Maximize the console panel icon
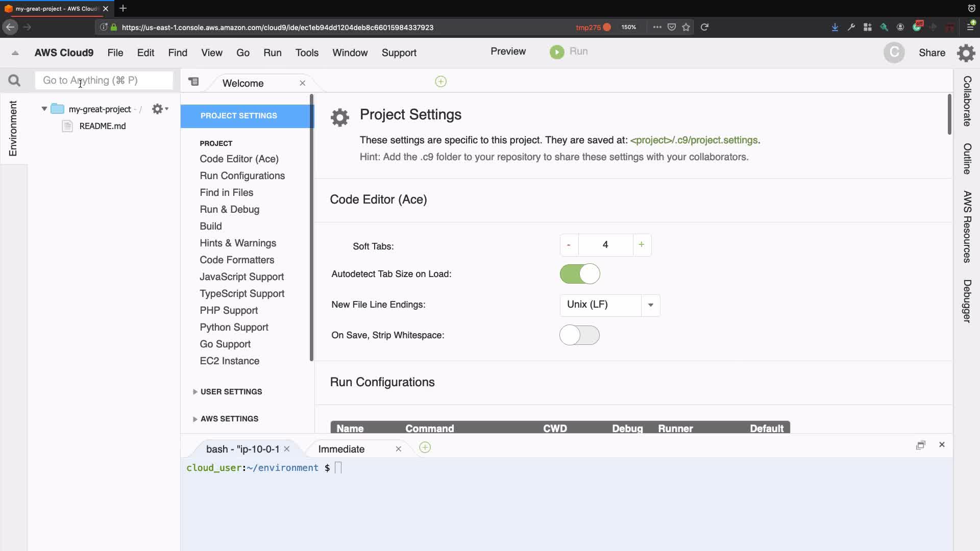Viewport: 980px width, 551px height. [x=920, y=445]
